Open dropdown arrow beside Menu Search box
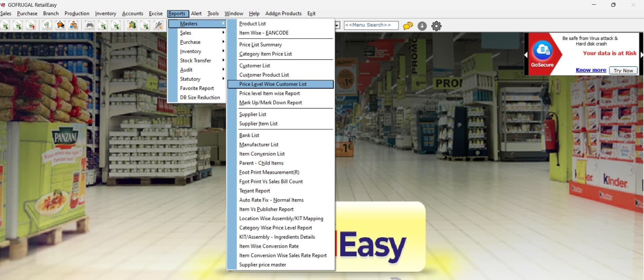 click(338, 26)
